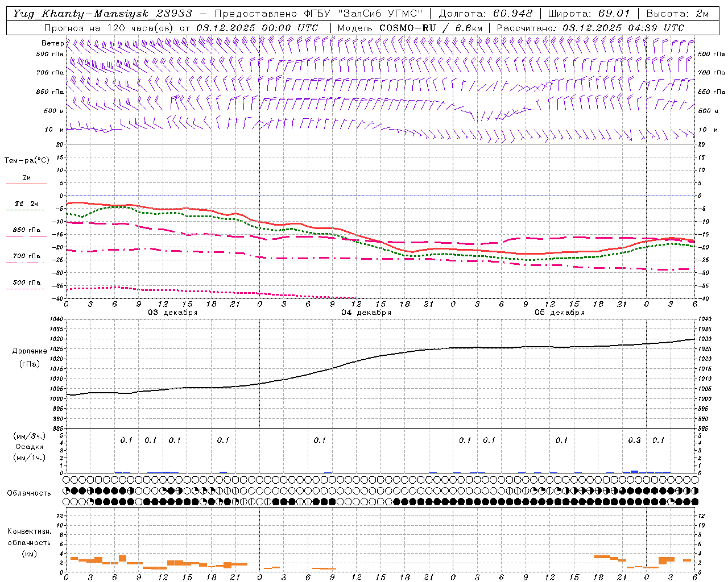This screenshot has width=728, height=582.
Task: Click the station title Yug_Khanty-Mansiysk_23933
Action: tap(102, 14)
